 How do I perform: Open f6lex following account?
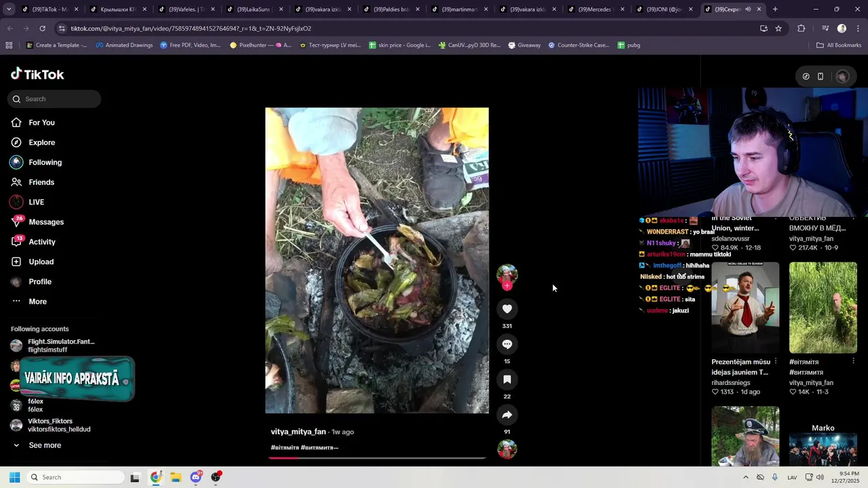point(27,405)
